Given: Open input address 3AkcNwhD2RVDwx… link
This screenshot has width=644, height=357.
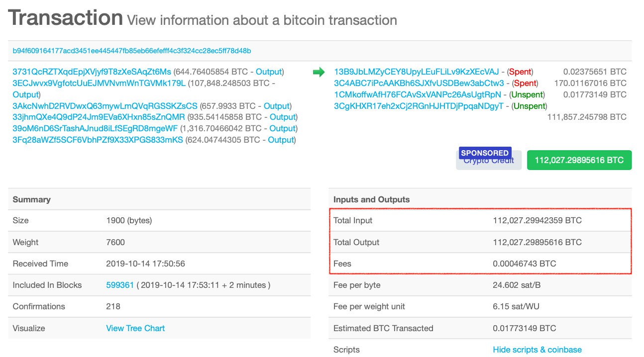Looking at the screenshot, I should click(x=105, y=106).
